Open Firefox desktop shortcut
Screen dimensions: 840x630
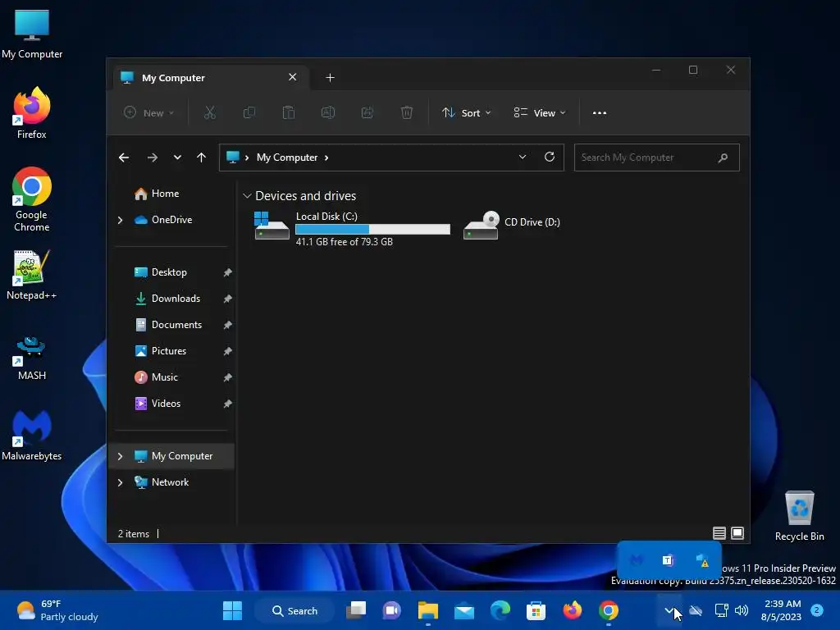[x=32, y=113]
